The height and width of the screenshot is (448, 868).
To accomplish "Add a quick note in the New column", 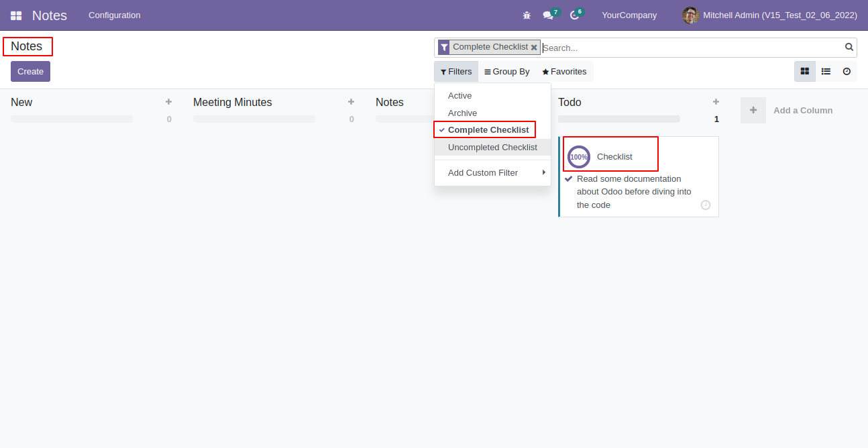I will click(x=168, y=102).
